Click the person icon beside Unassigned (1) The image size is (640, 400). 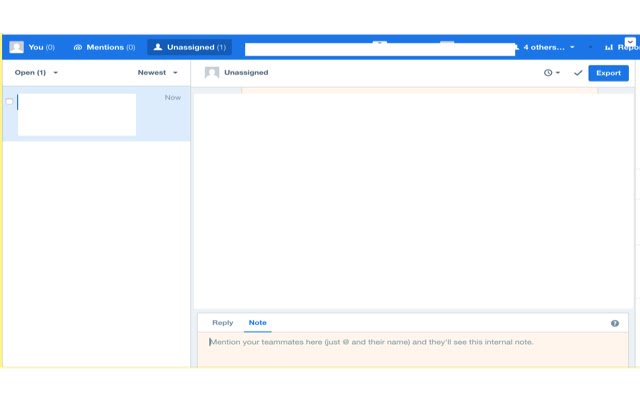(158, 47)
